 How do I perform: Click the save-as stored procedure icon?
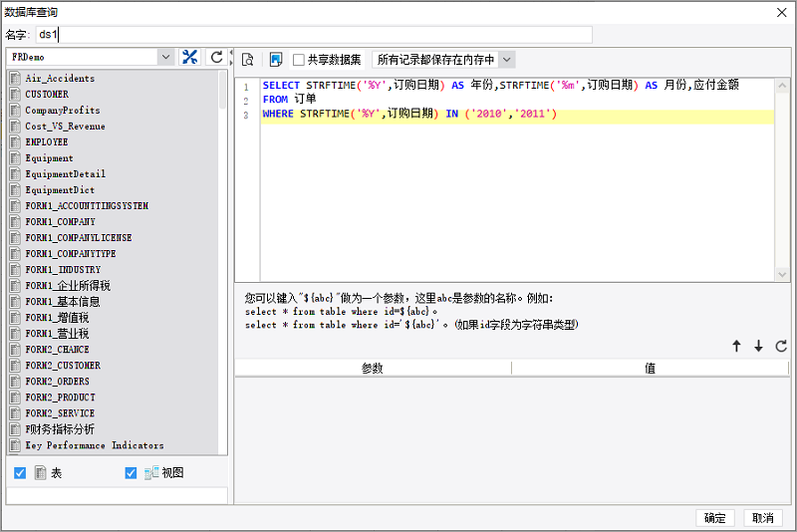(276, 60)
